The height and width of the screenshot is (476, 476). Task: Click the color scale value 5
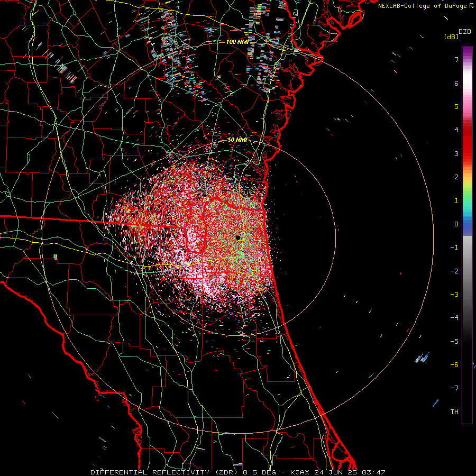tap(456, 106)
